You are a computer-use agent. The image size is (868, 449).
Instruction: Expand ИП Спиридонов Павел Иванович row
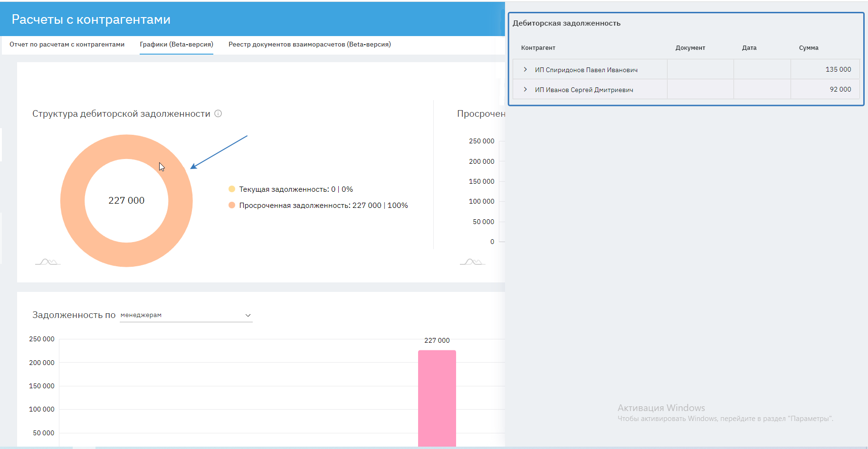point(525,69)
